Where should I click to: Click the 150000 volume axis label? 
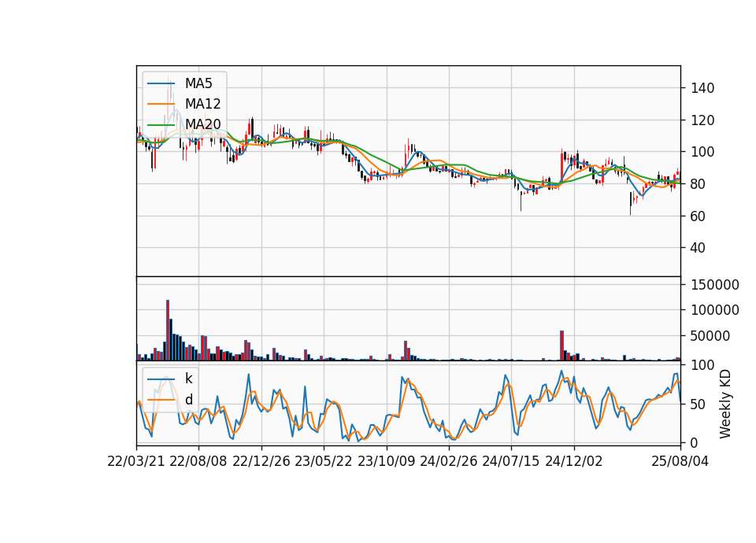tap(714, 285)
